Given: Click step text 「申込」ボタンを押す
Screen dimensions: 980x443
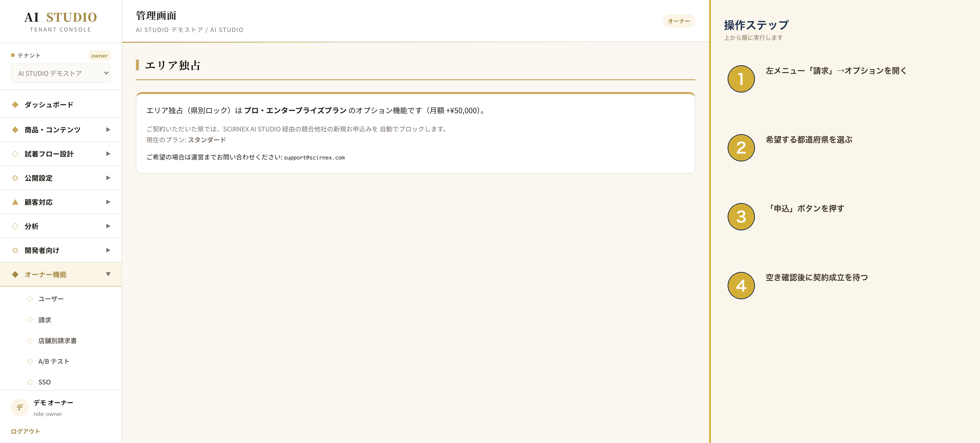Looking at the screenshot, I should pyautogui.click(x=805, y=208).
